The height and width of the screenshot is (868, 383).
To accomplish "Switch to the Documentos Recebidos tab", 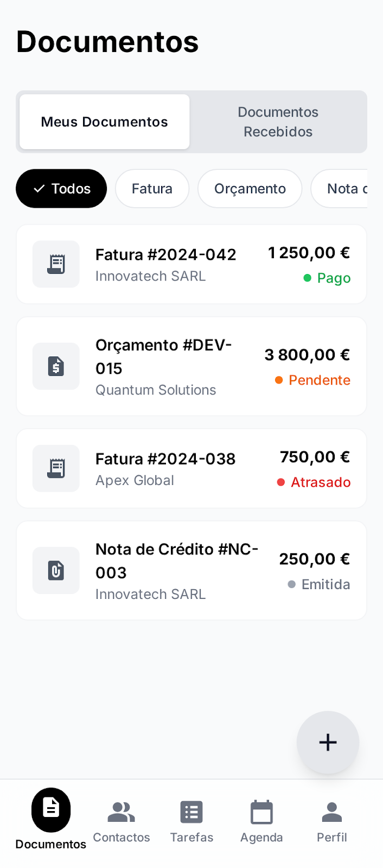I will click(278, 122).
